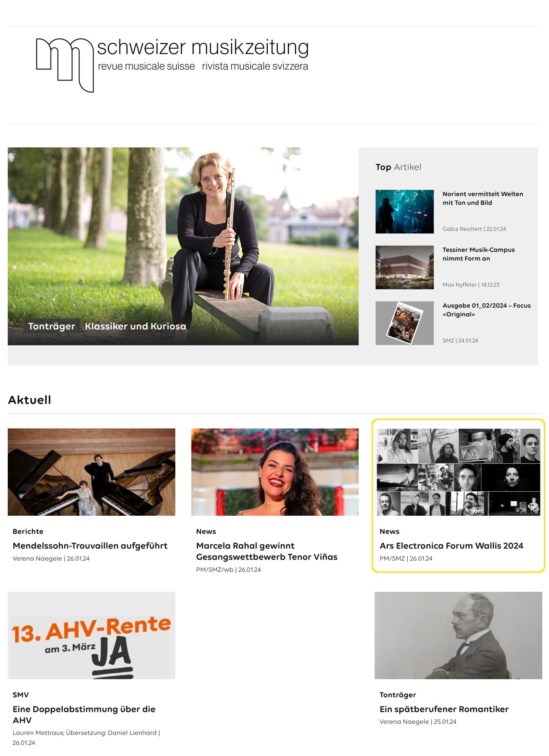Open 'Tessiner Musik-Campus nimmt Form an' headline
The image size is (549, 756).
click(478, 254)
